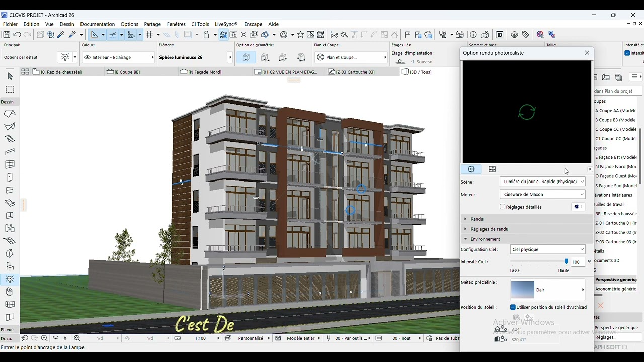Collapse the Environnement section

[527, 239]
